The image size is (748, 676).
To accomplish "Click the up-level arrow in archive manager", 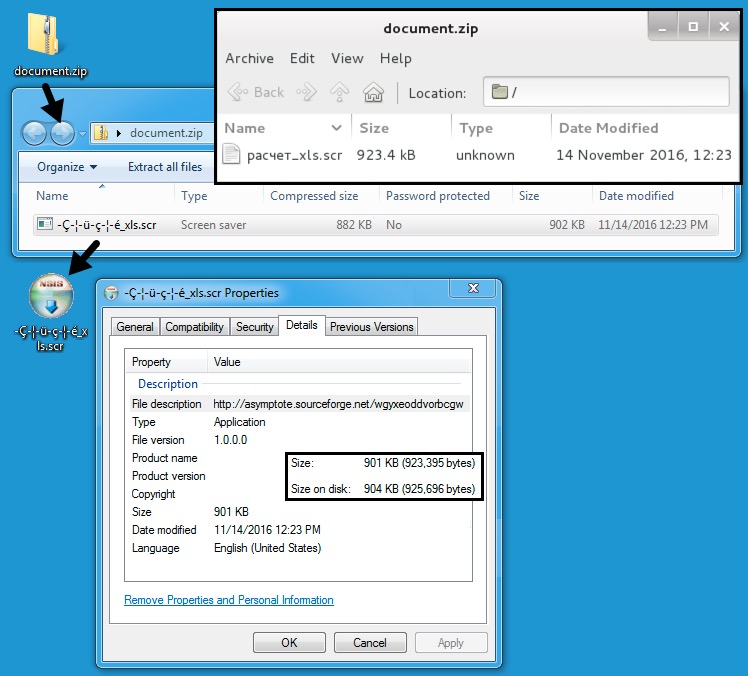I will pyautogui.click(x=339, y=92).
